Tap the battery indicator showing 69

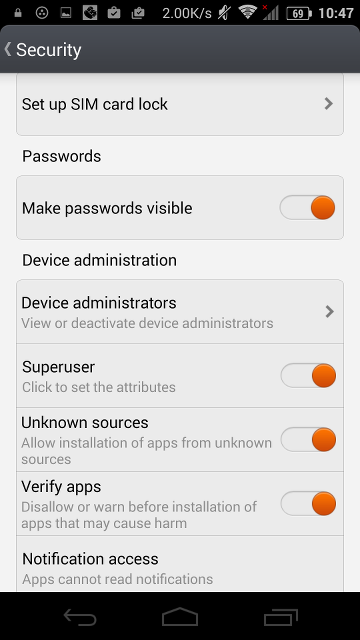pyautogui.click(x=299, y=13)
